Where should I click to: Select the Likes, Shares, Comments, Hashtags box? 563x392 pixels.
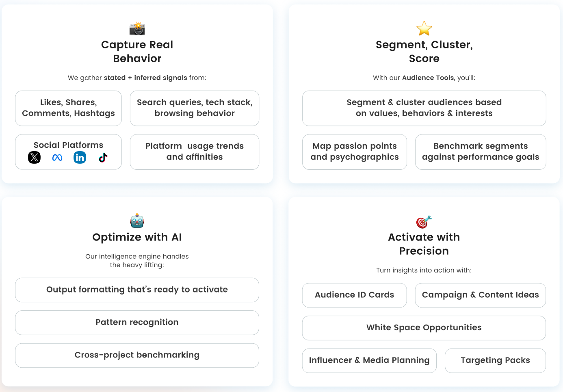point(69,108)
